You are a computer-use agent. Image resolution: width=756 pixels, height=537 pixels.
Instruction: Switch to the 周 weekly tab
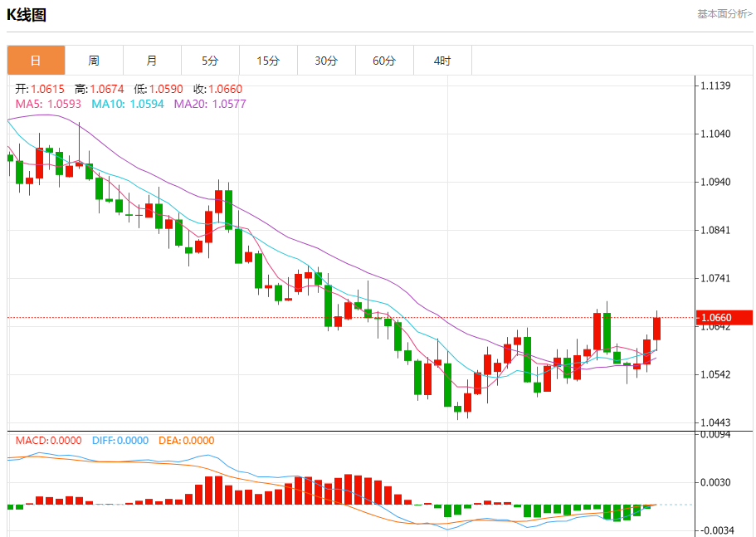(94, 61)
